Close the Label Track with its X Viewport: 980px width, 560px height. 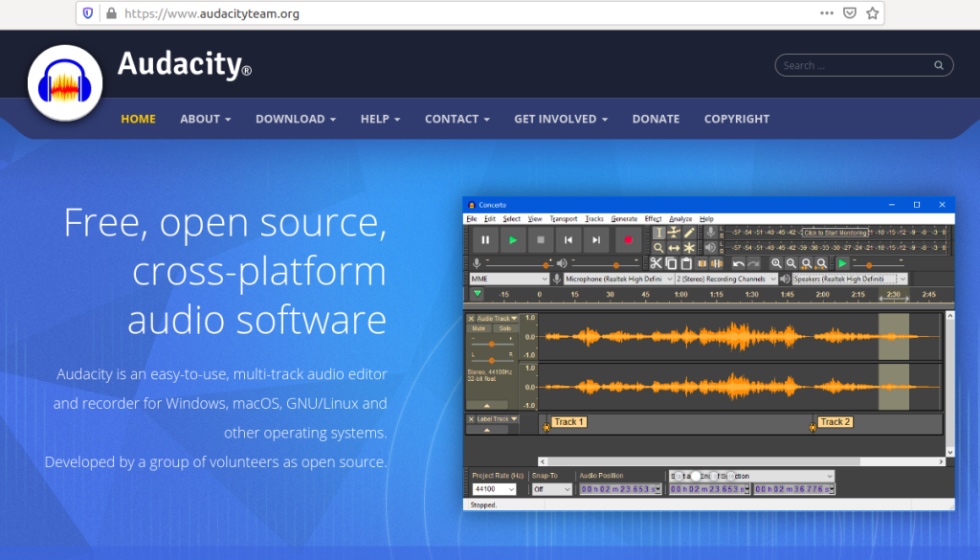click(x=471, y=418)
